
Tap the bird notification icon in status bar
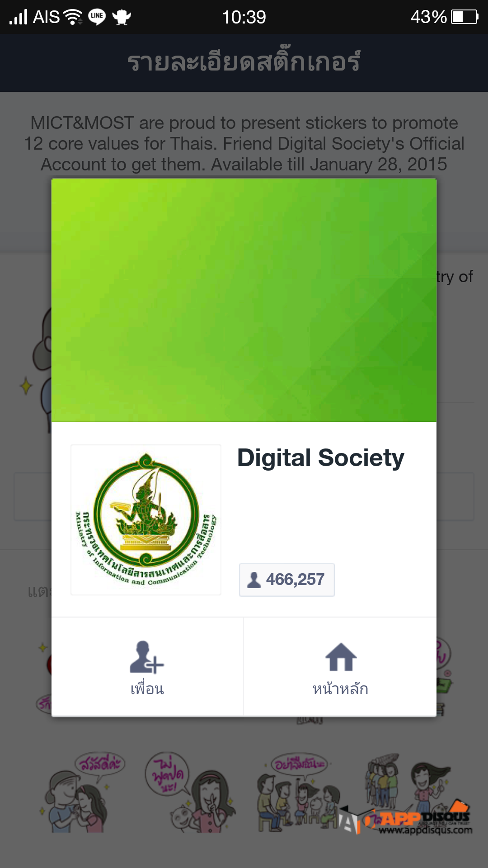(122, 17)
